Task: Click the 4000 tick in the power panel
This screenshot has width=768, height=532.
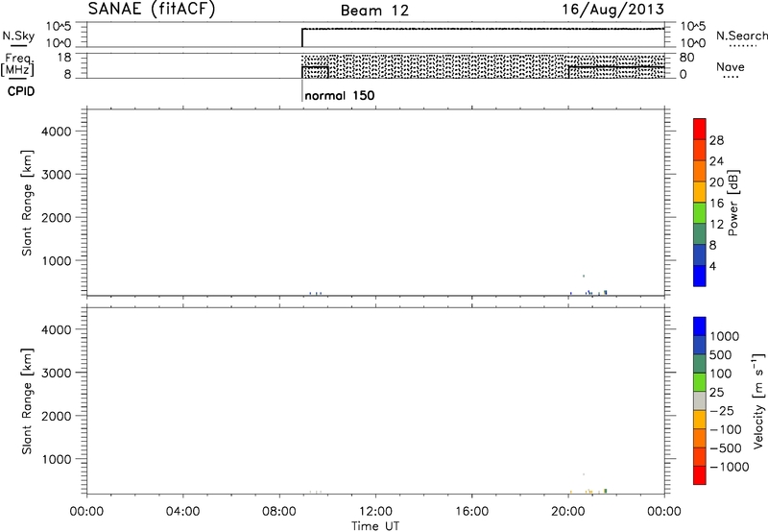Action: point(57,132)
